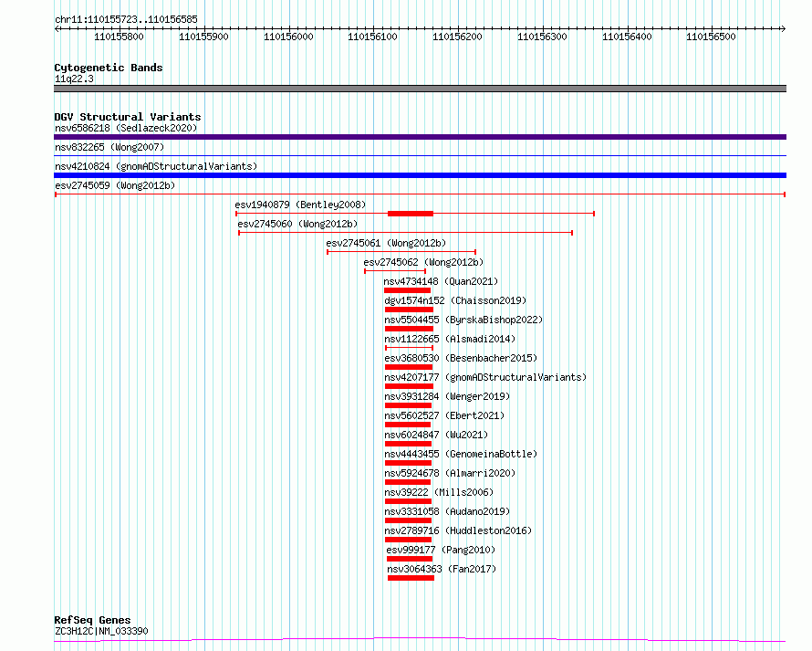Click the red bar under nsv4734148

(408, 290)
